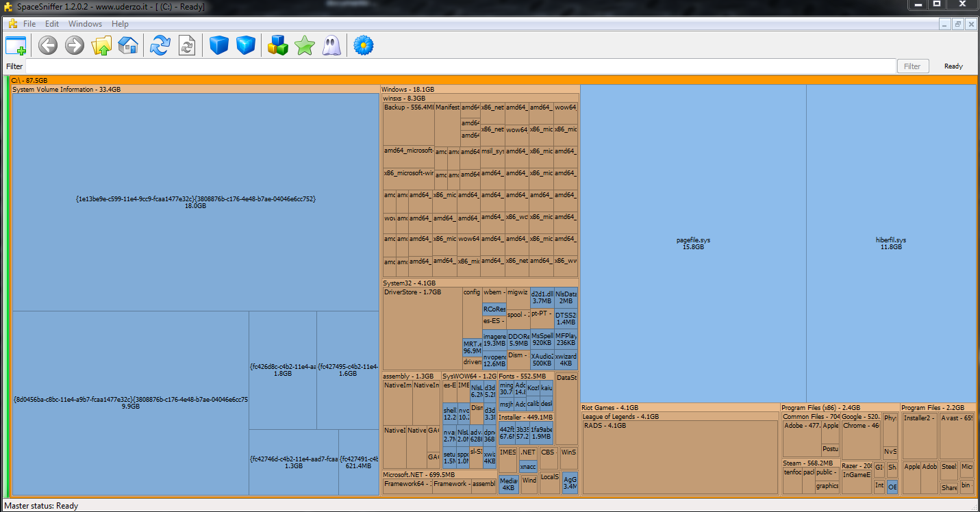Select the System Volume Information folder header
This screenshot has width=980, height=512.
coord(196,89)
